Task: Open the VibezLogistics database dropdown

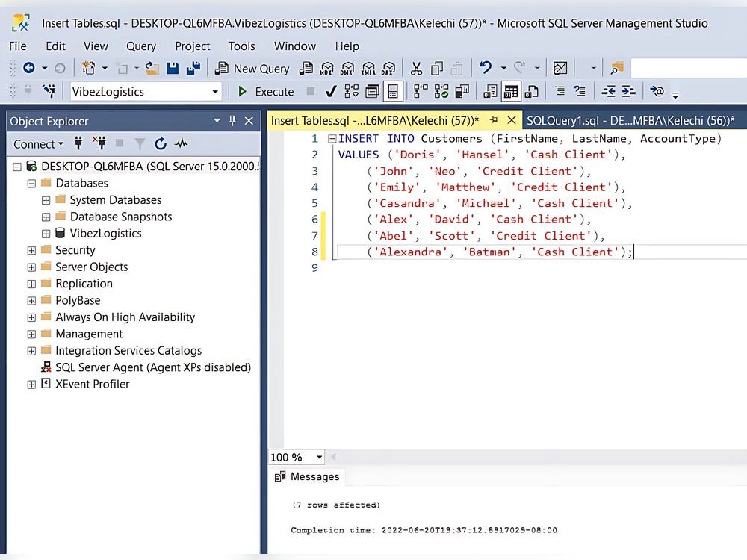Action: (x=215, y=91)
